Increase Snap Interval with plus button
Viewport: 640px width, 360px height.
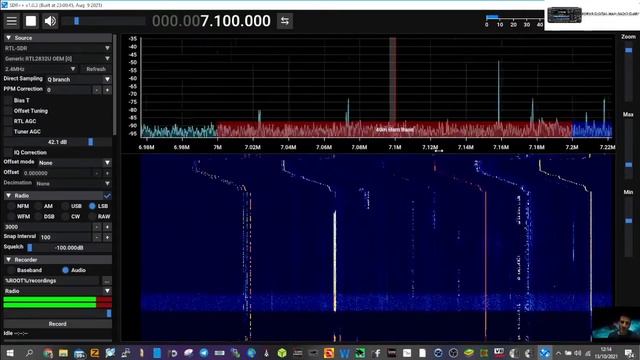(107, 237)
